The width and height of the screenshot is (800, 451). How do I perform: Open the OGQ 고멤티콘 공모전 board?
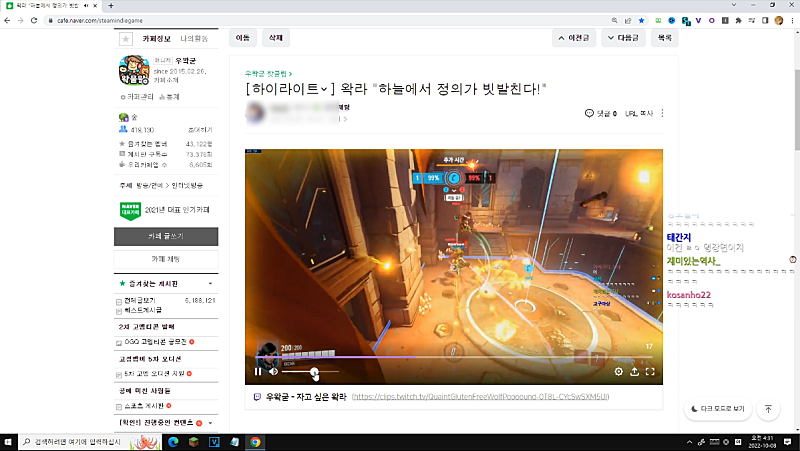[x=156, y=342]
